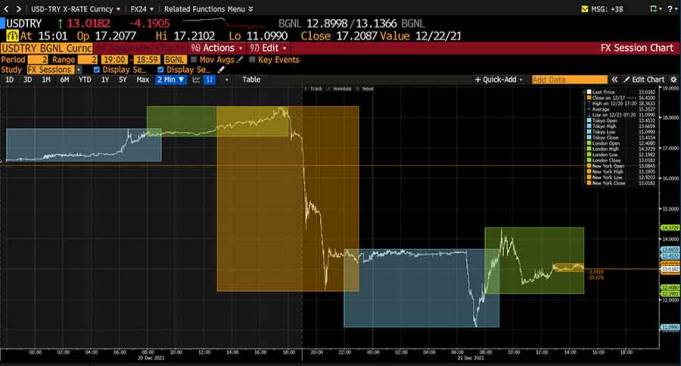681x366 pixels.
Task: Click the Close on 12/17 legend swatch
Action: coord(589,98)
